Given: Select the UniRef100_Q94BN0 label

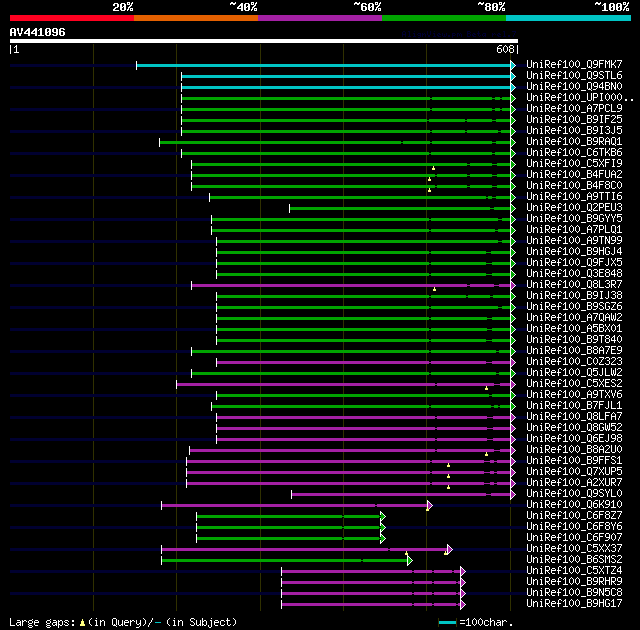Looking at the screenshot, I should point(574,87).
